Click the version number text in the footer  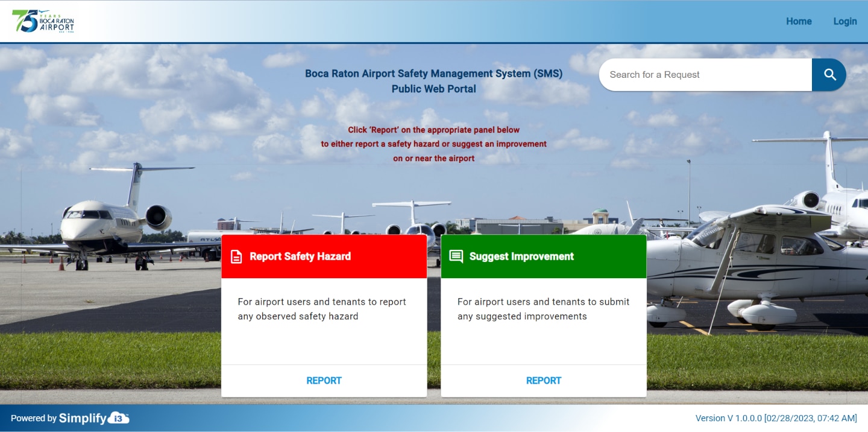coord(776,418)
